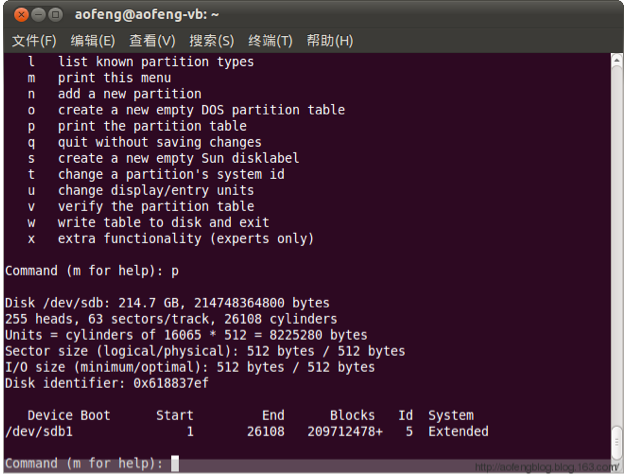Click the scrollbar up arrow
Screen dimensions: 627x475
point(617,60)
